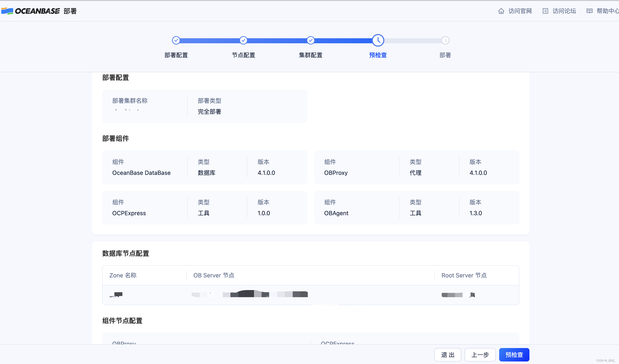Click the 节点配置 step checkmark circle
Image resolution: width=619 pixels, height=364 pixels.
(x=243, y=40)
